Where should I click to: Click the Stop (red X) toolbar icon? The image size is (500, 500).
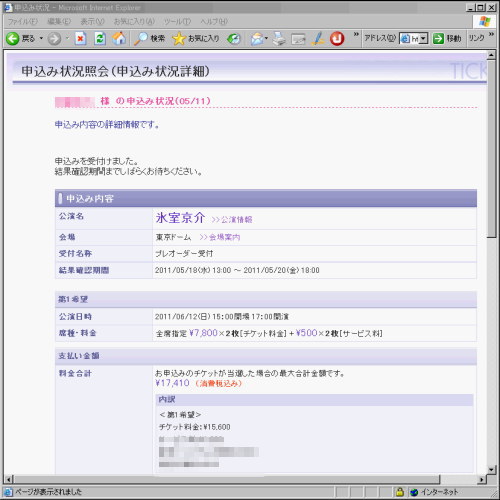[x=80, y=39]
